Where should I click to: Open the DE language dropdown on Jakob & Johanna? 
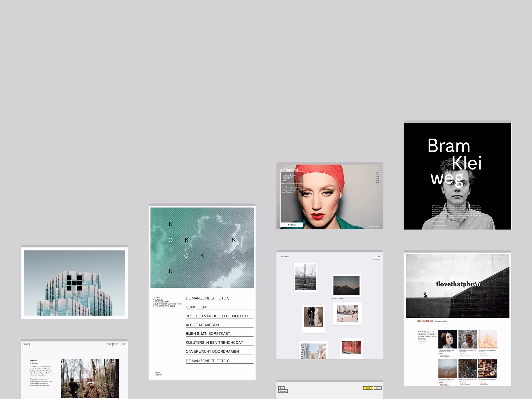pos(124,345)
